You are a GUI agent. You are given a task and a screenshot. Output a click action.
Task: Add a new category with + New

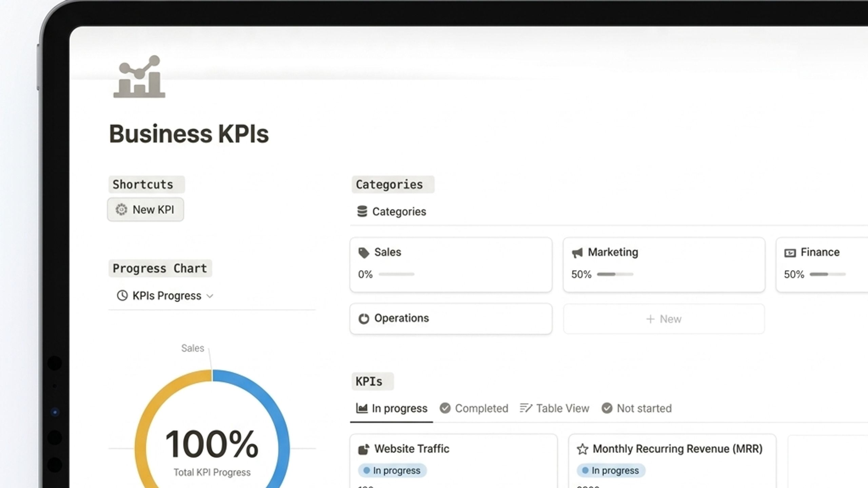click(x=664, y=319)
